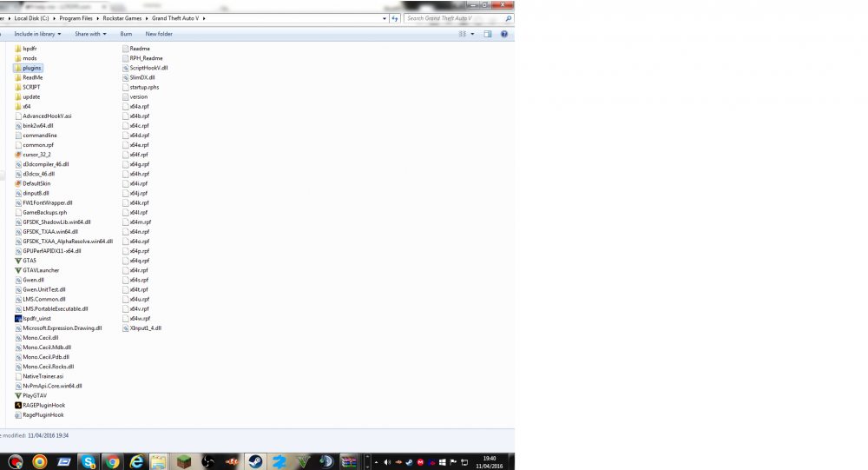Select the lspdfr_uinst uninstaller icon

click(17, 318)
